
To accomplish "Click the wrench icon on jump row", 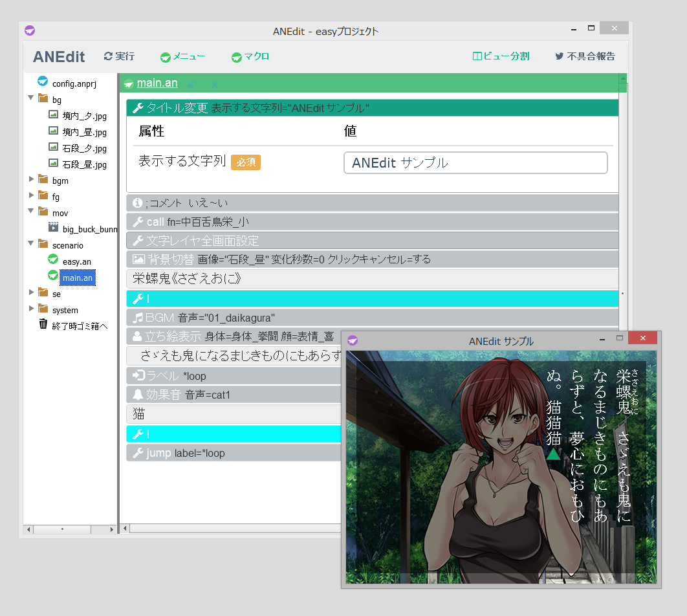I will tap(138, 453).
